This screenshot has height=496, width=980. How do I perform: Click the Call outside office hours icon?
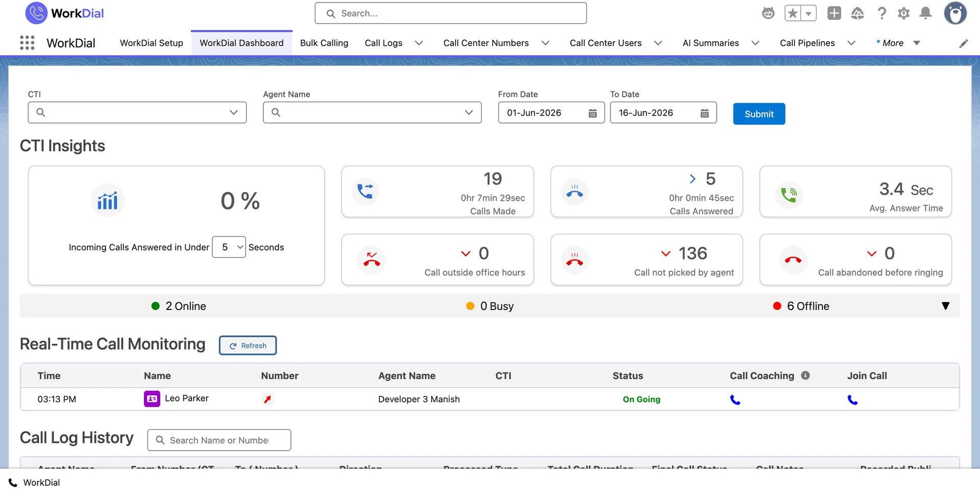point(372,259)
